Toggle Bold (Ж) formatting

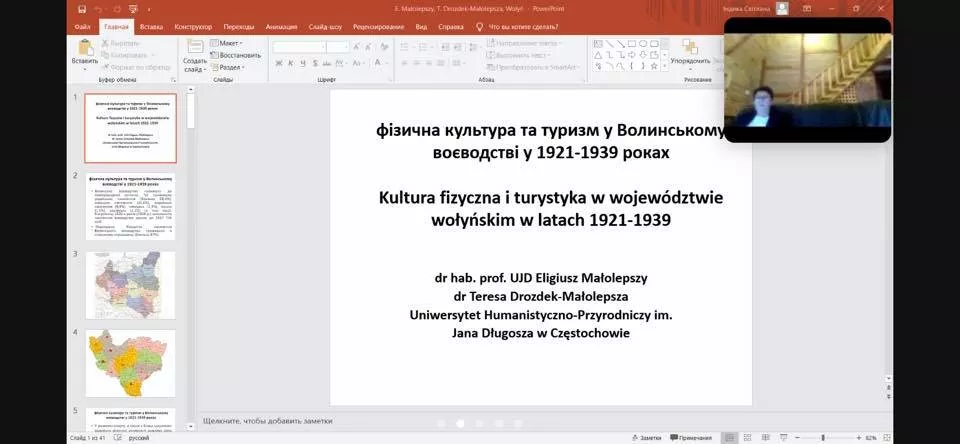coord(278,64)
